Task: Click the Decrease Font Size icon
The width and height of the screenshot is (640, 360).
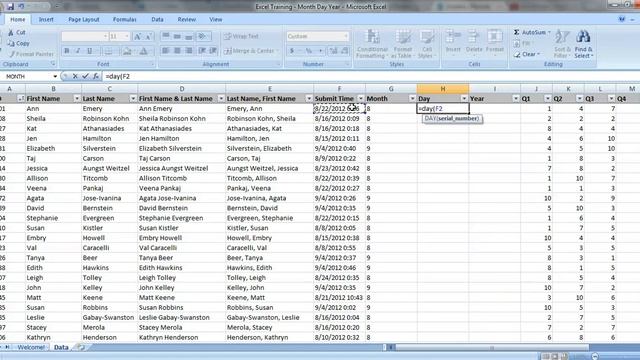Action: [x=149, y=37]
